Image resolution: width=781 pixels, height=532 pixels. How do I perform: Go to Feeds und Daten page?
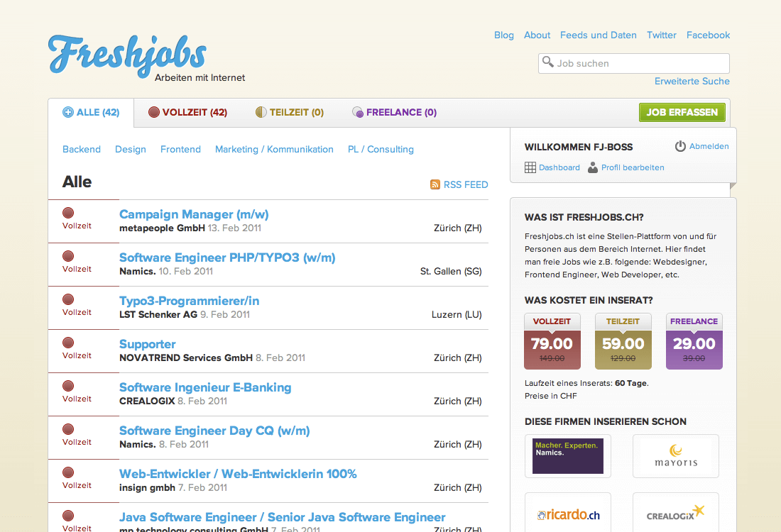(x=598, y=35)
